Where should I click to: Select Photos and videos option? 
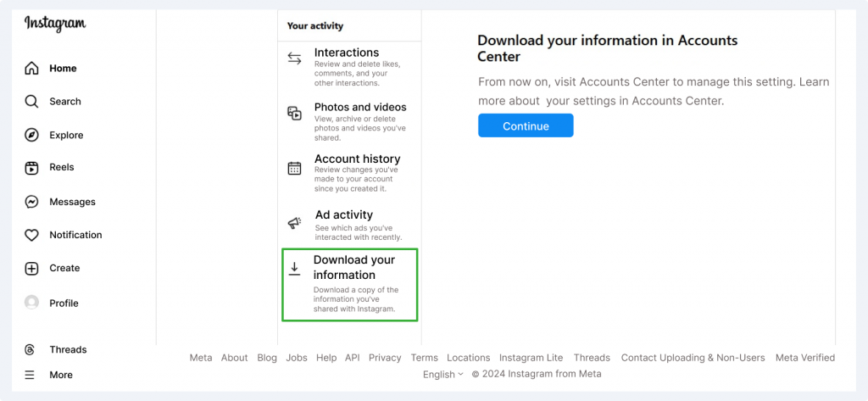coord(349,121)
